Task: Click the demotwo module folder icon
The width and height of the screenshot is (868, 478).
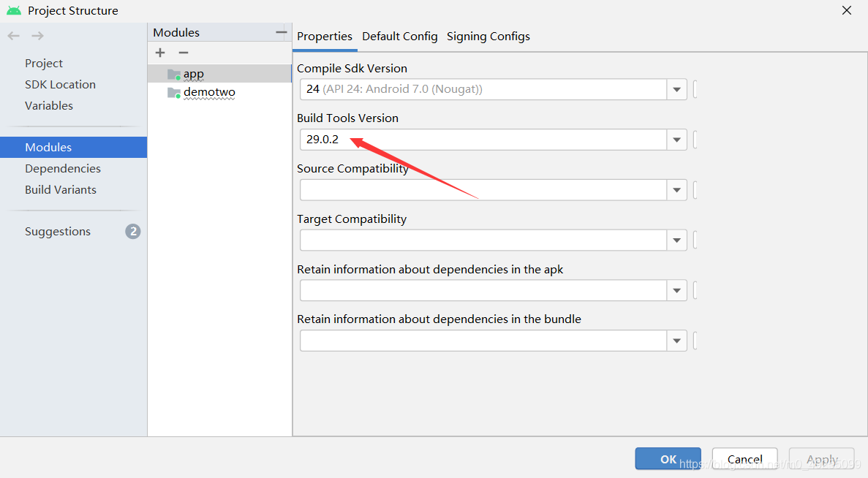Action: click(174, 92)
